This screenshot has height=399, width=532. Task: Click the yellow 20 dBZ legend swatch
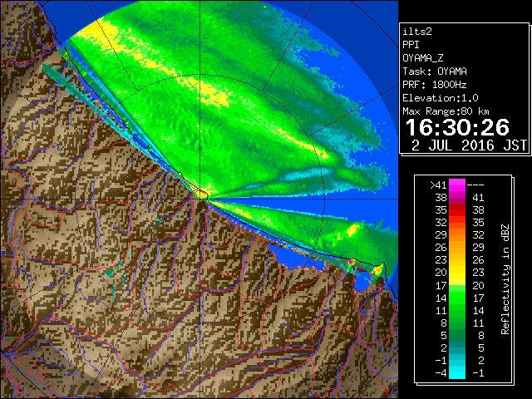[x=457, y=273]
